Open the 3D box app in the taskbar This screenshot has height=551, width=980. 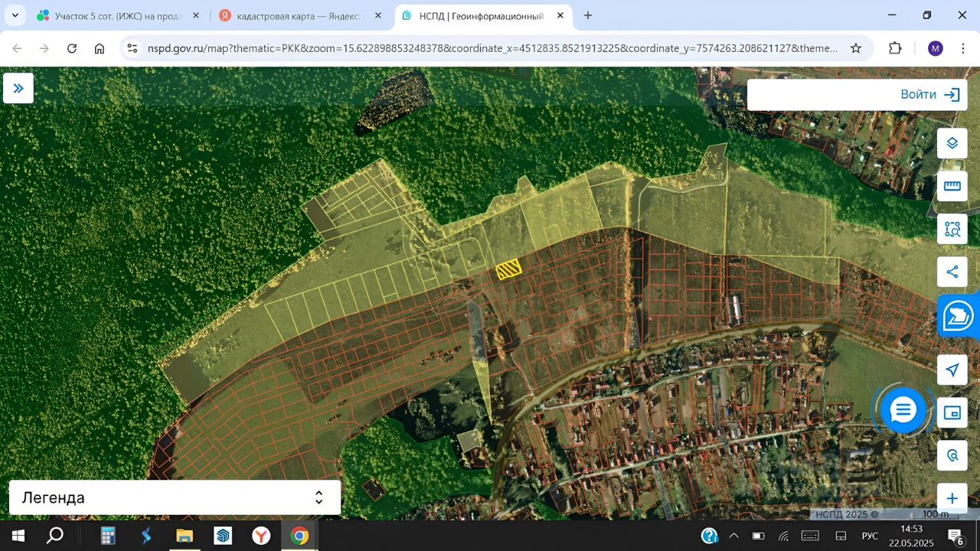pos(223,536)
